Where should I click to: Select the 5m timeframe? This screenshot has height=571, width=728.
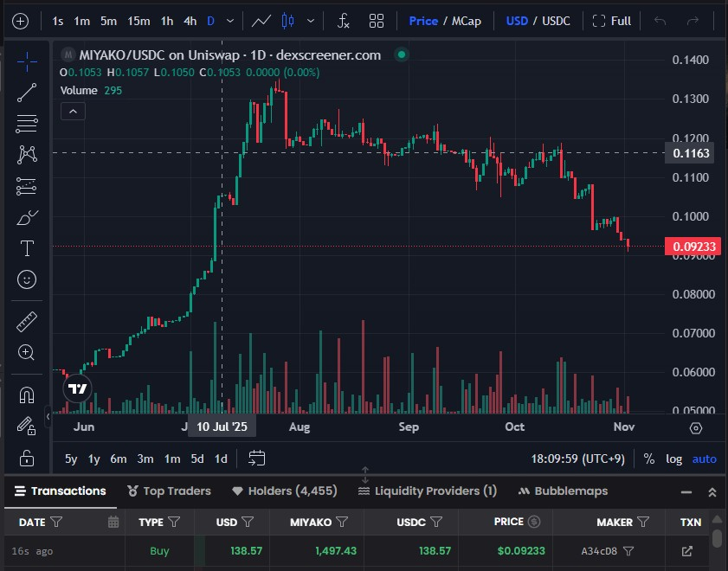tap(109, 22)
